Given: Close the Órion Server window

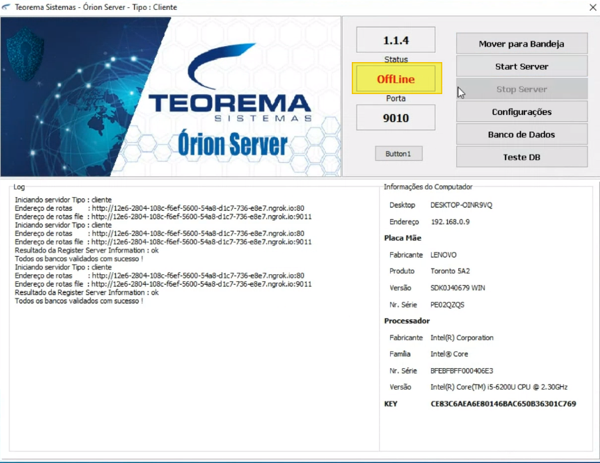Looking at the screenshot, I should (593, 7).
